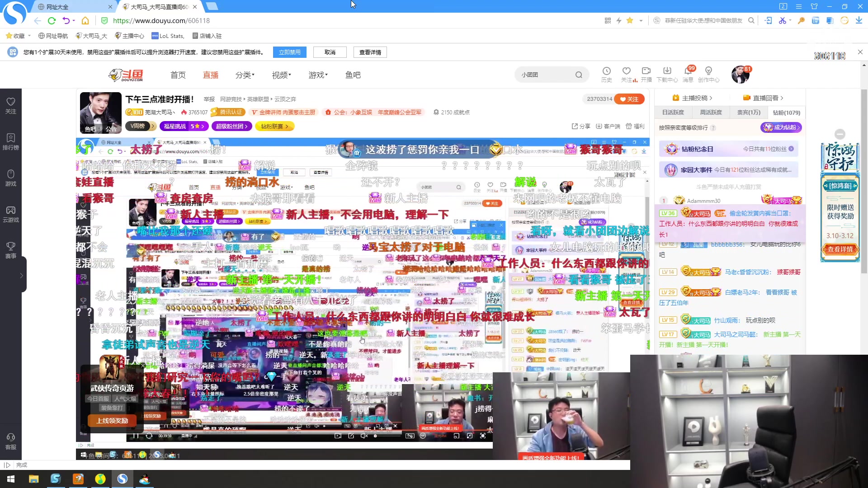
Task: Click in the Douyu search field
Action: pyautogui.click(x=547, y=75)
